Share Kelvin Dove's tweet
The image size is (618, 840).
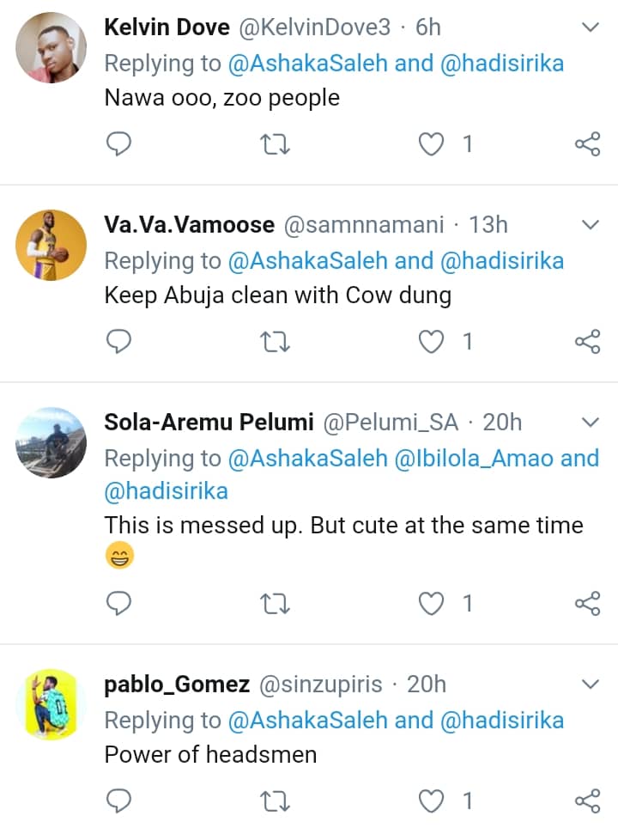coord(587,144)
